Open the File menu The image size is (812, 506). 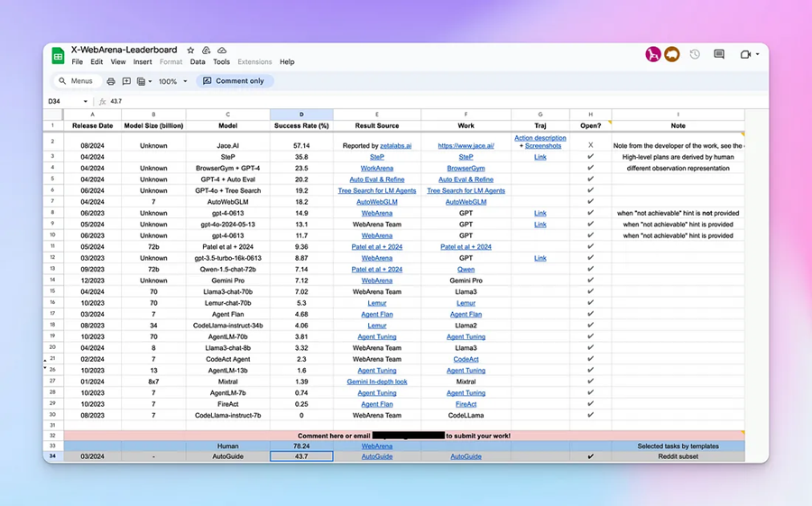[78, 61]
